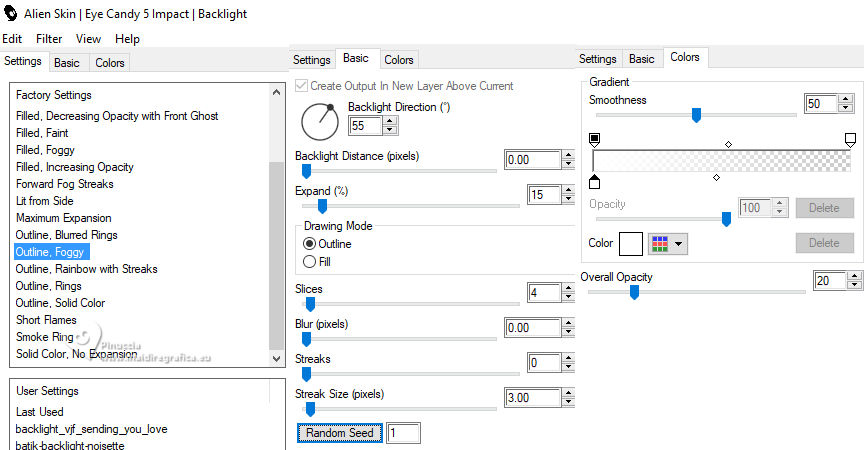
Task: Click the bottom-left white color stop
Action: coord(594,182)
